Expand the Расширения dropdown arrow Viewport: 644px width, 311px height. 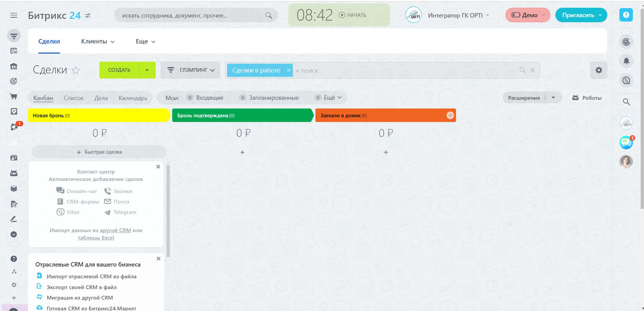(553, 98)
